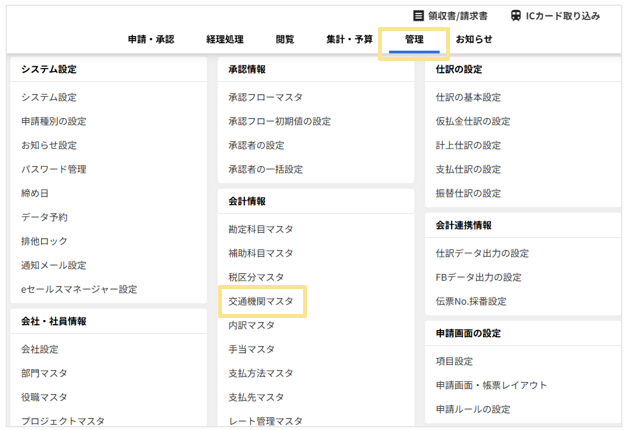627x430 pixels.
Task: Open 会社設定
Action: pyautogui.click(x=40, y=349)
